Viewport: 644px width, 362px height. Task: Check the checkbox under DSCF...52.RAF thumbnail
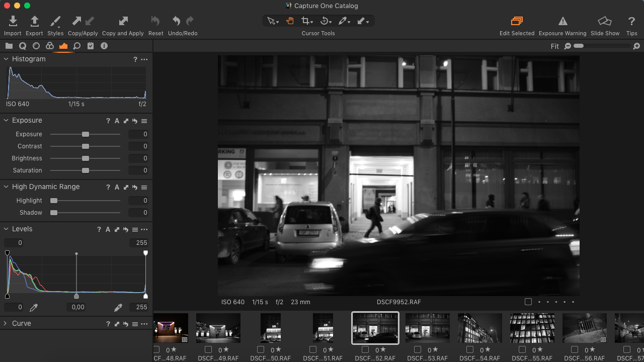pyautogui.click(x=365, y=349)
